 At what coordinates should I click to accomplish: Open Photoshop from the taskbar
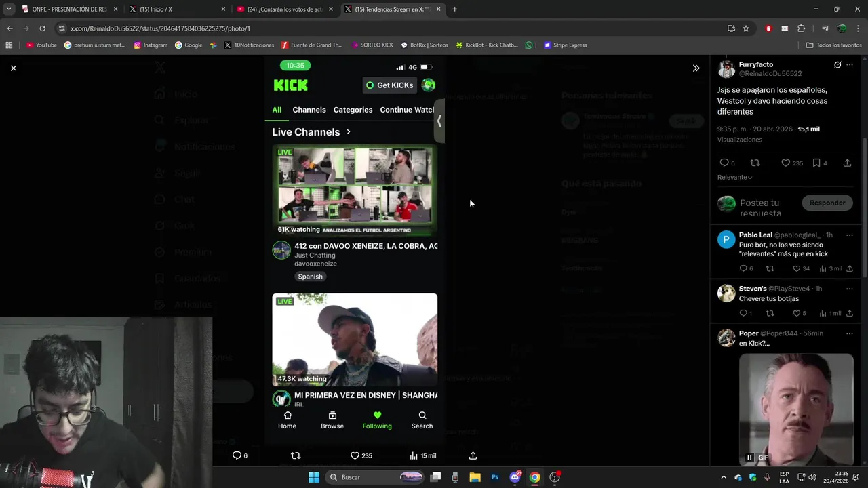[x=495, y=477]
